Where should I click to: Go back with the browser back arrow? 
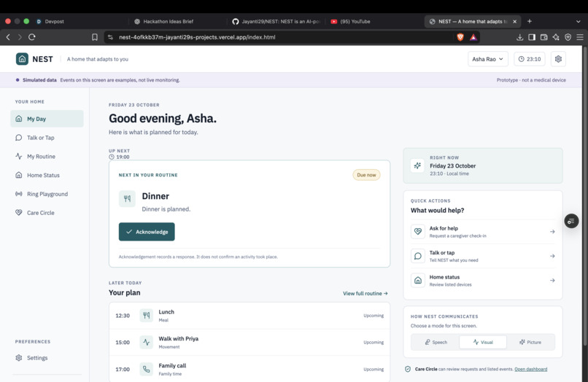(8, 37)
